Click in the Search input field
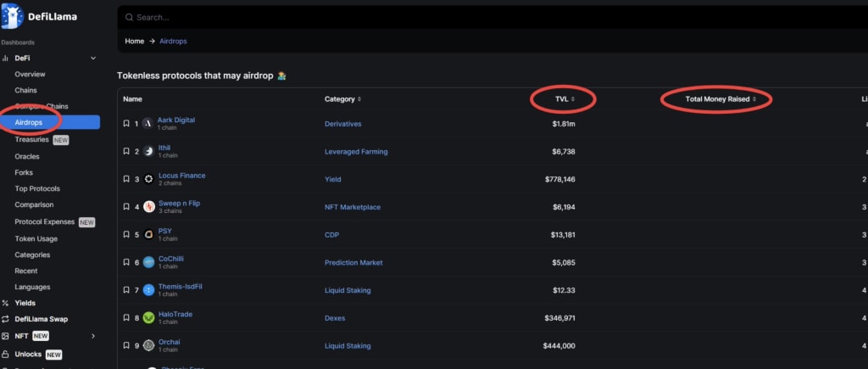The width and height of the screenshot is (868, 369). [x=492, y=17]
